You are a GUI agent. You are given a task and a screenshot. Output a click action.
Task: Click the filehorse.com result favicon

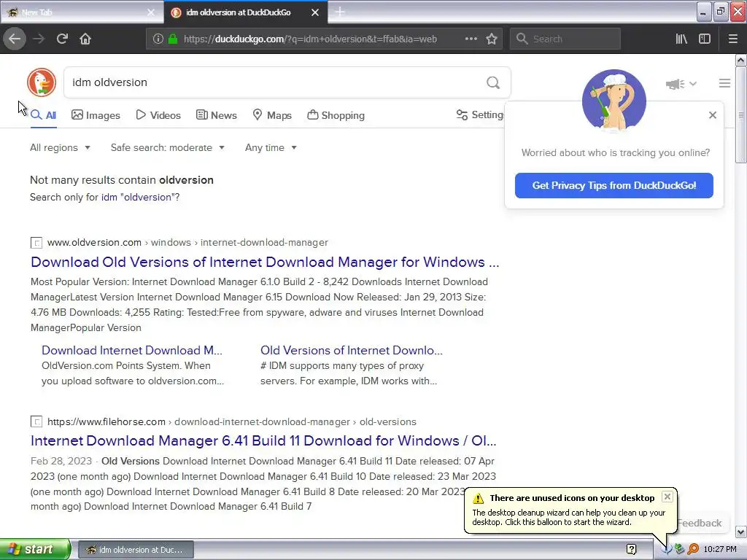(36, 422)
